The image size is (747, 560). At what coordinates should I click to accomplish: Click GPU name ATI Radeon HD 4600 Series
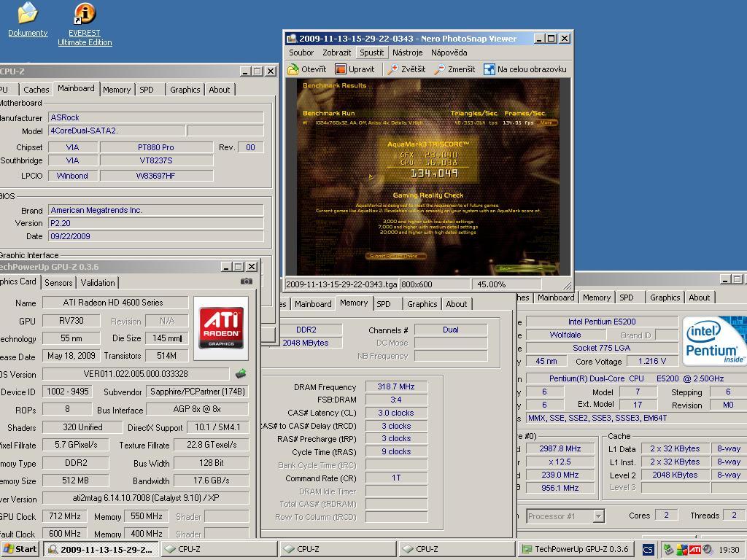point(115,303)
